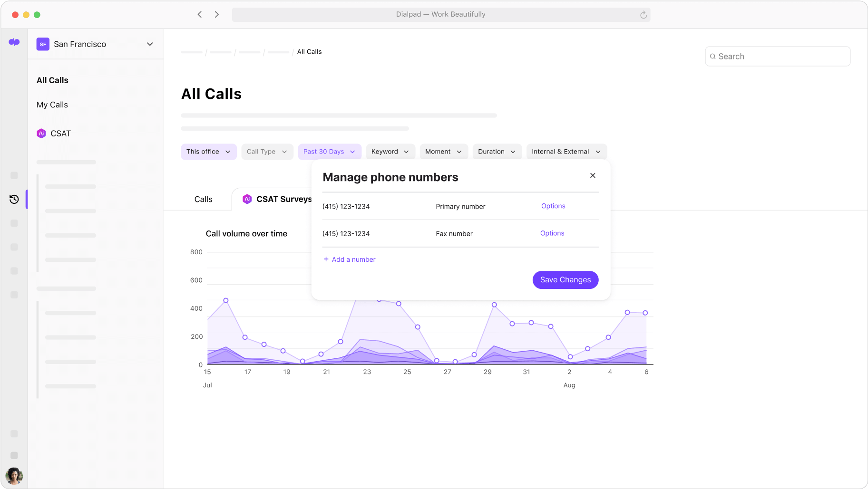This screenshot has width=868, height=489.
Task: Click the Call volume over time title
Action: pyautogui.click(x=246, y=234)
